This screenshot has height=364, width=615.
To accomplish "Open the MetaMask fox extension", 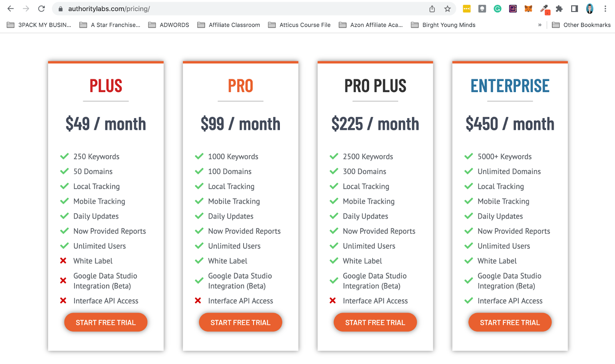I will click(529, 8).
